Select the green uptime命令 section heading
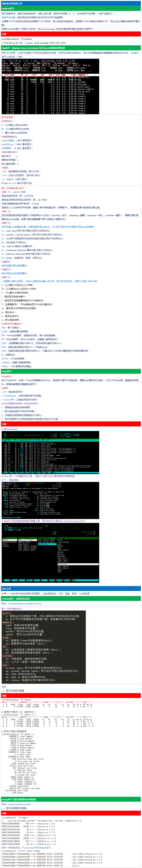 point(71,8)
